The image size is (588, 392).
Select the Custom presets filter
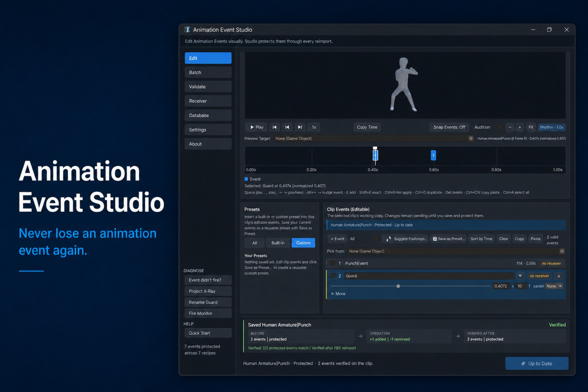coord(303,243)
